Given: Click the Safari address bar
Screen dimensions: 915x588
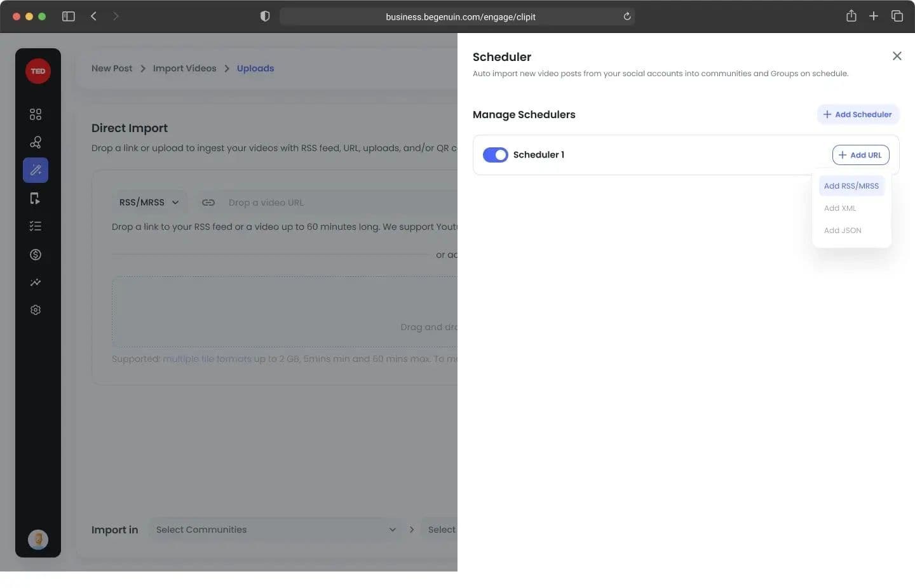Looking at the screenshot, I should click(457, 17).
